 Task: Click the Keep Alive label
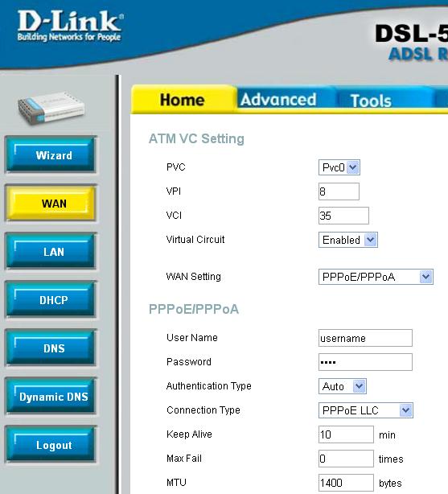(x=189, y=434)
